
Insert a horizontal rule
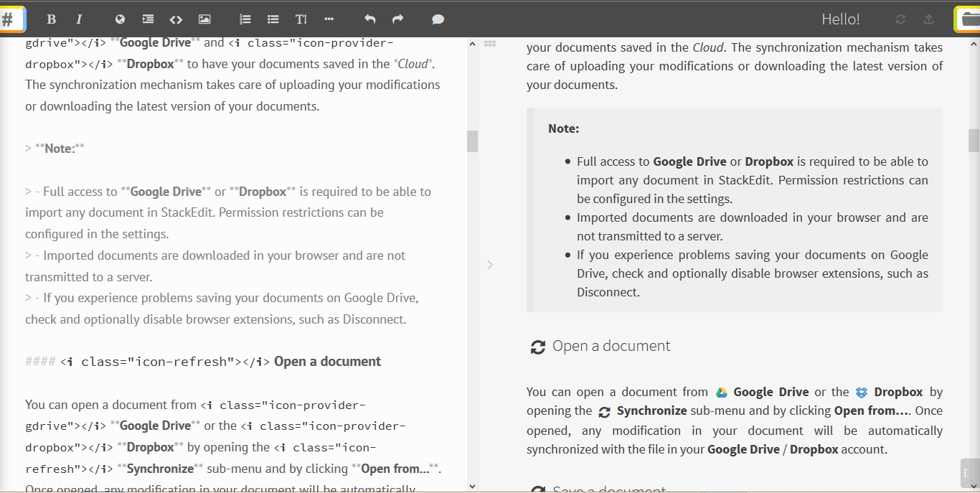point(329,19)
